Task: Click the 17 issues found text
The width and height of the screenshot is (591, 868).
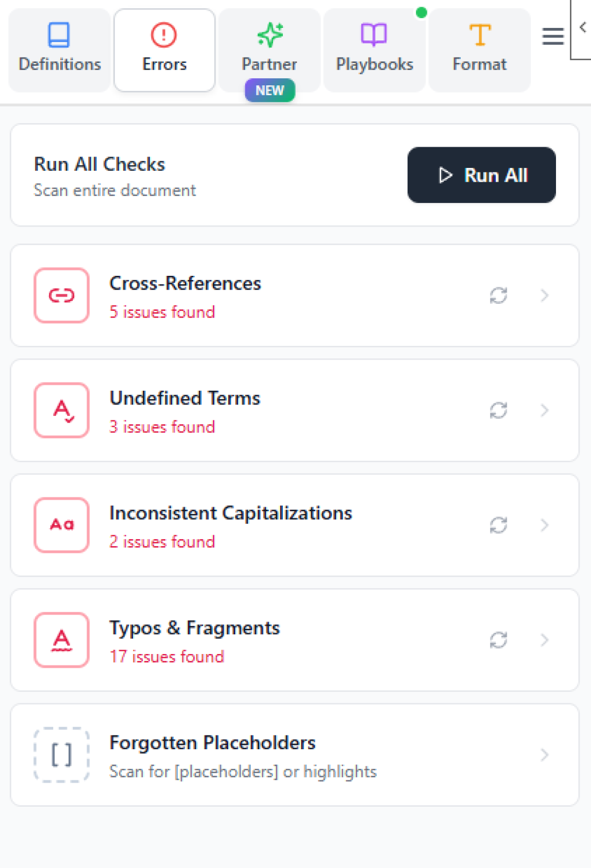Action: (x=167, y=656)
